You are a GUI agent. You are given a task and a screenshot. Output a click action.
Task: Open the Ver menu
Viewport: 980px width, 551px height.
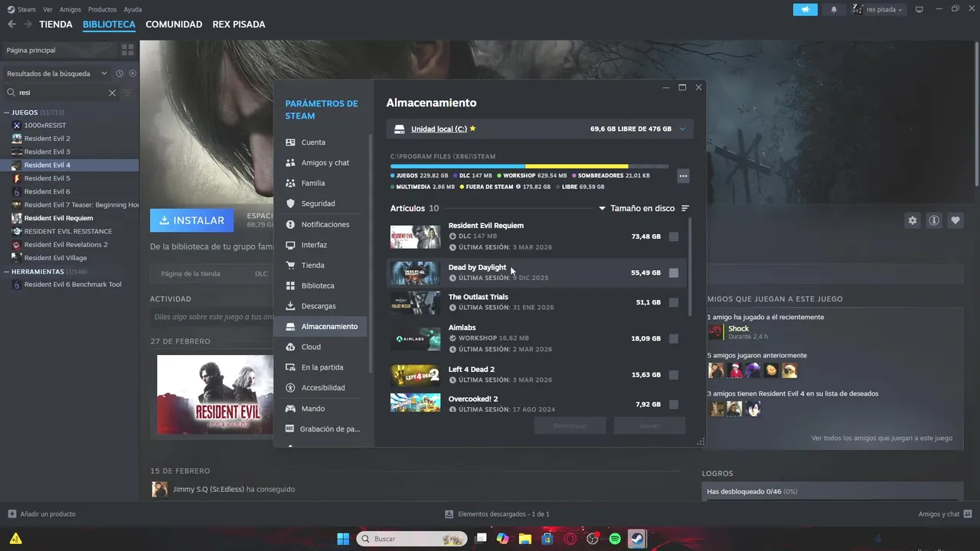tap(47, 9)
